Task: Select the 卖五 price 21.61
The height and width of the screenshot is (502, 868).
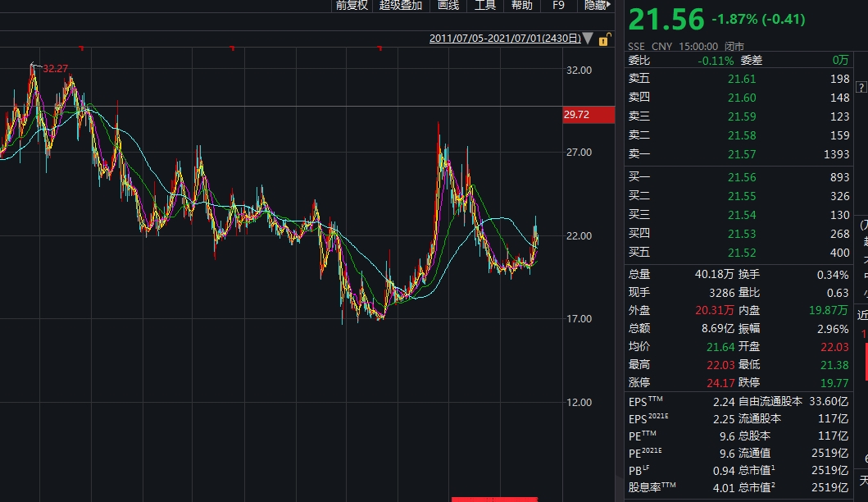Action: 742,79
